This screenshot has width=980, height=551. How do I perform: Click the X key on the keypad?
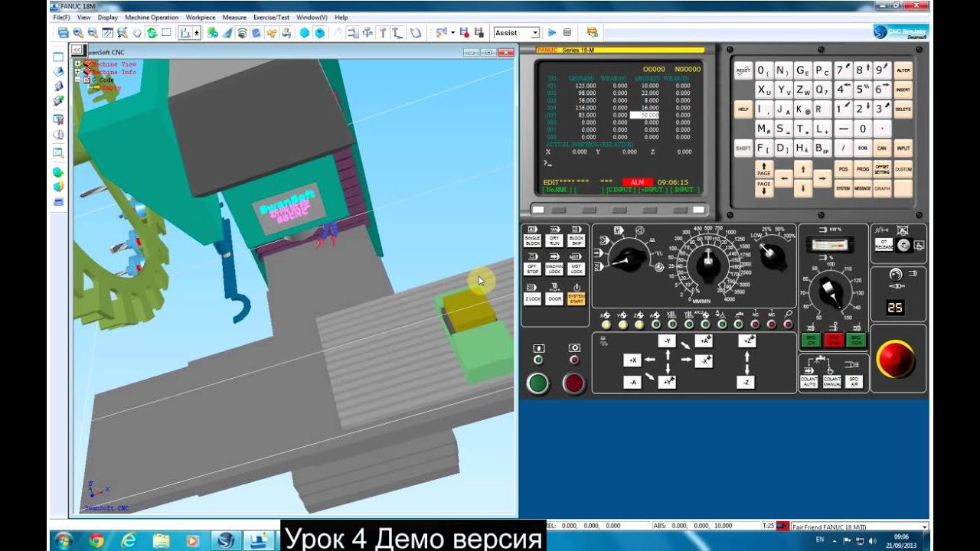(764, 90)
